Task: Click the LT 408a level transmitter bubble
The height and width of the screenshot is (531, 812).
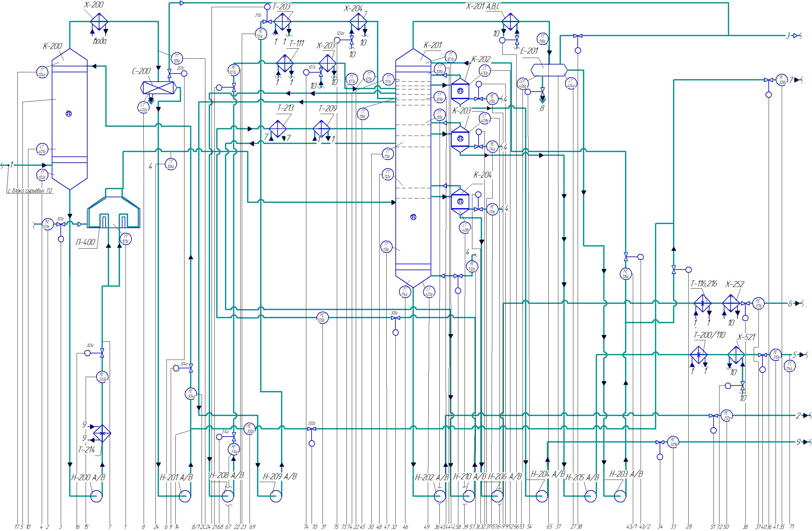Action: pyautogui.click(x=465, y=227)
